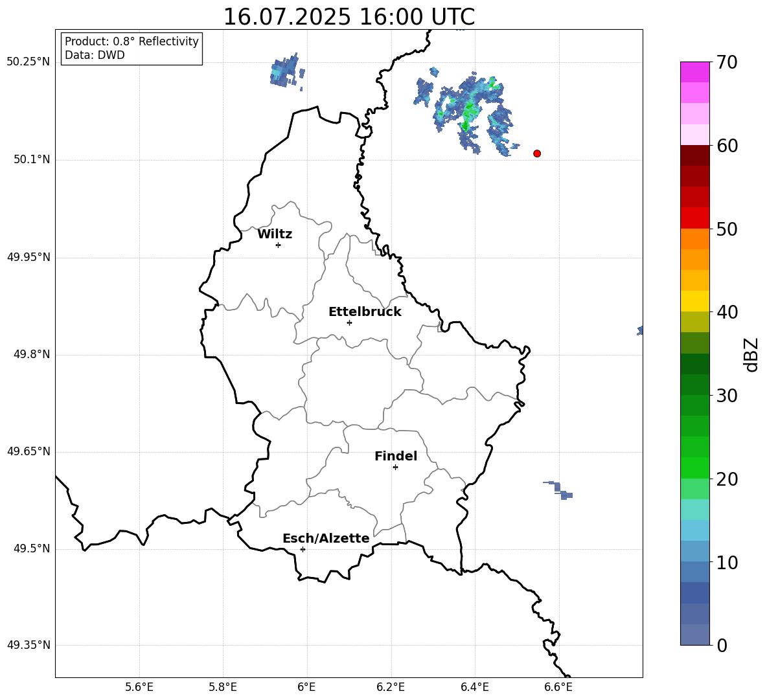Click the dark maroon colorbar segment below 60
This screenshot has width=767, height=700.
tap(694, 155)
